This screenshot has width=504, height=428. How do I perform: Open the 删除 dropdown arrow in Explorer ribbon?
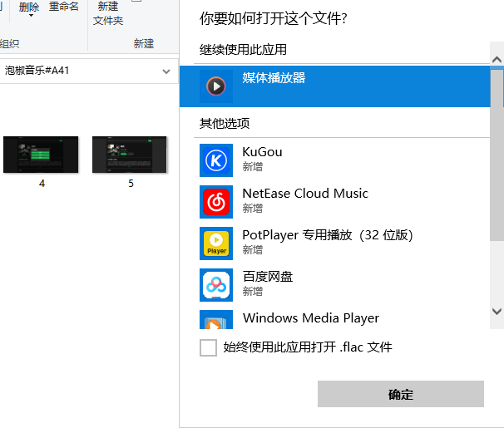point(31,16)
